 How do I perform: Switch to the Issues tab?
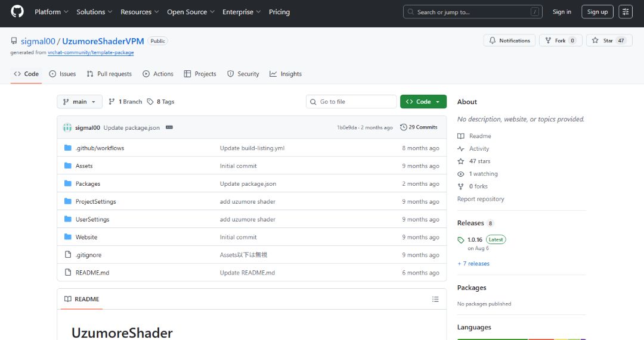click(63, 74)
